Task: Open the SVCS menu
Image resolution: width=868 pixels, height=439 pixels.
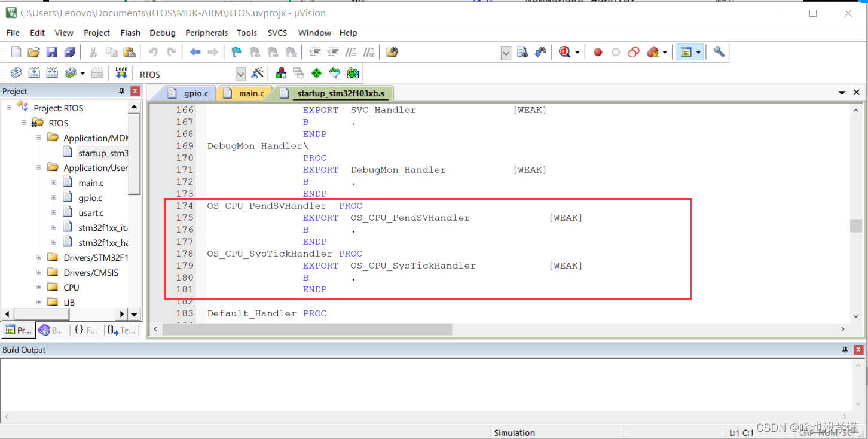Action: click(x=277, y=33)
